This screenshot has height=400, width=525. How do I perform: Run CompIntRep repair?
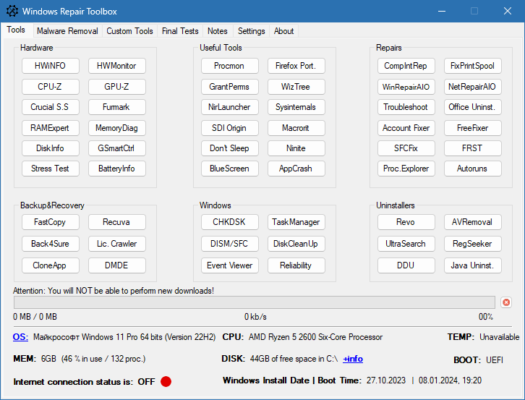tap(406, 66)
